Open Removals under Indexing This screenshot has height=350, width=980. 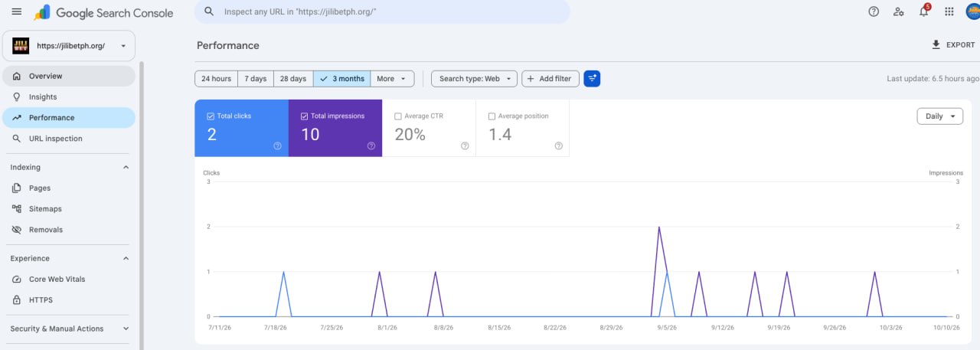pos(69,230)
